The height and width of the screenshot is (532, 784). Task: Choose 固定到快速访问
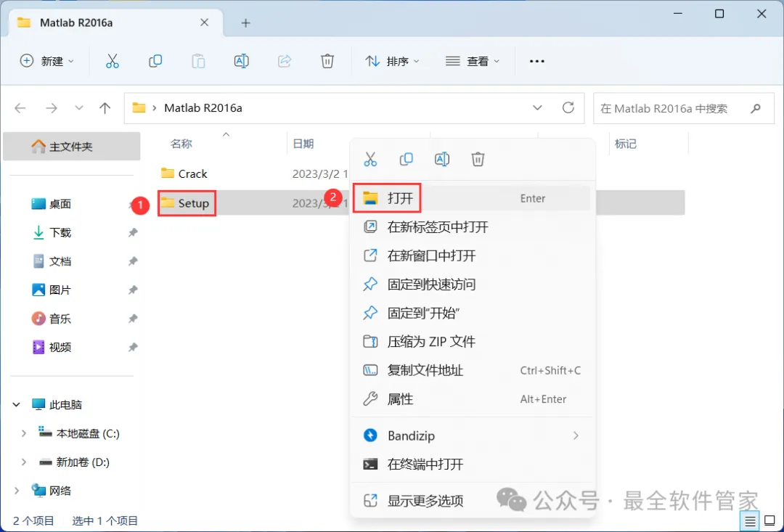click(x=473, y=285)
